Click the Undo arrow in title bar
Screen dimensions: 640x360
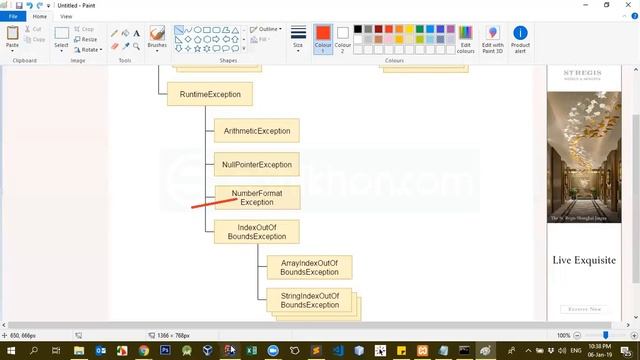coord(29,6)
